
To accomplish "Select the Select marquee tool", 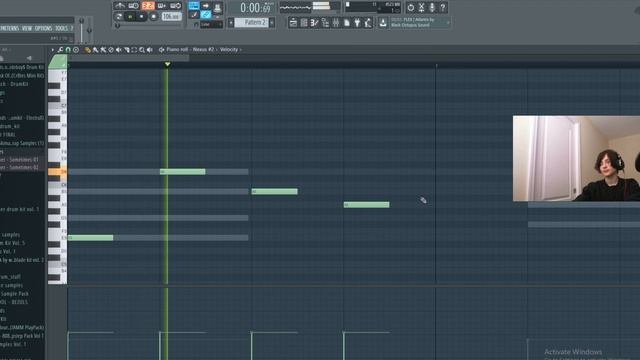I will (134, 50).
